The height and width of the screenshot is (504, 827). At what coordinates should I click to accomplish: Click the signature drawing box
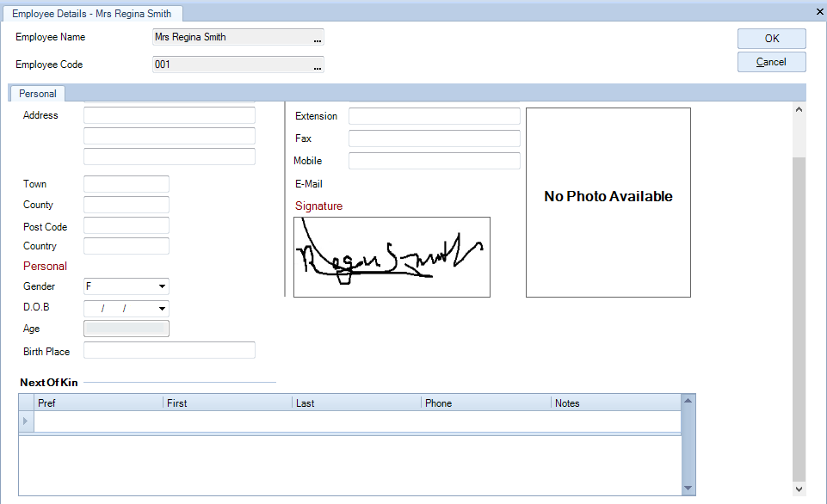(392, 257)
